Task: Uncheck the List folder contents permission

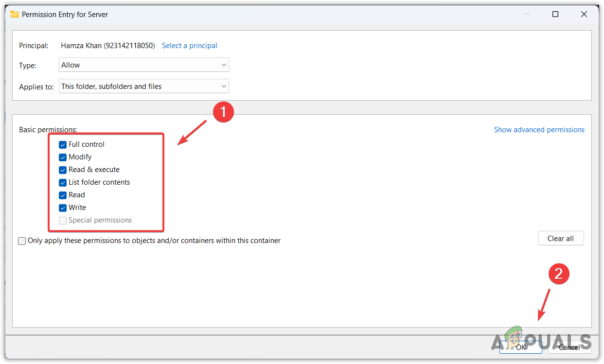Action: click(x=62, y=182)
